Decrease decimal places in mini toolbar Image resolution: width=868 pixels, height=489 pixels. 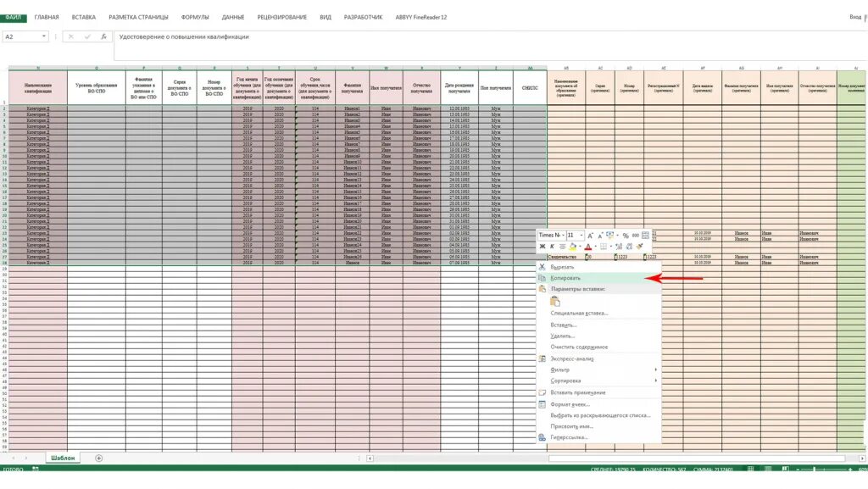(x=630, y=246)
